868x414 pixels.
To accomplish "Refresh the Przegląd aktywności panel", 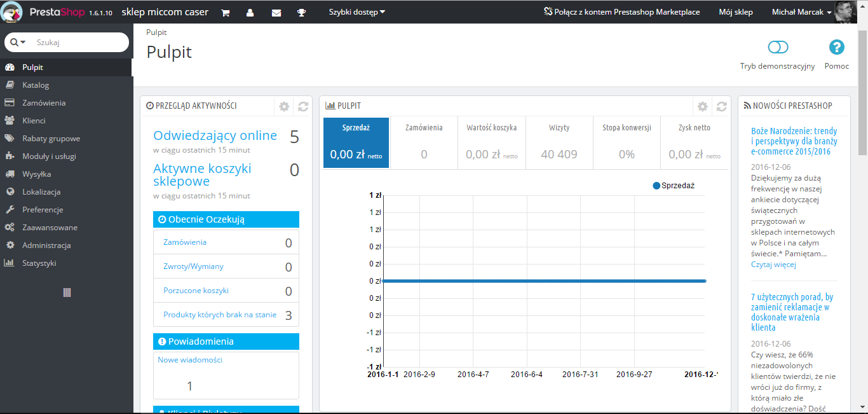I will pyautogui.click(x=303, y=106).
